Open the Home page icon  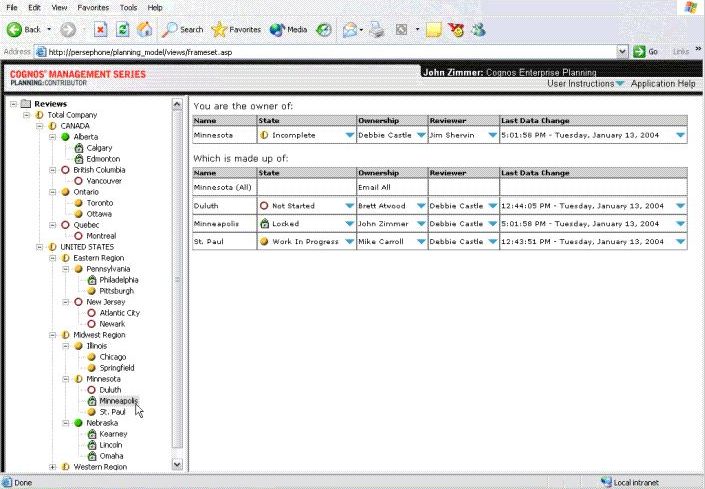click(x=144, y=30)
